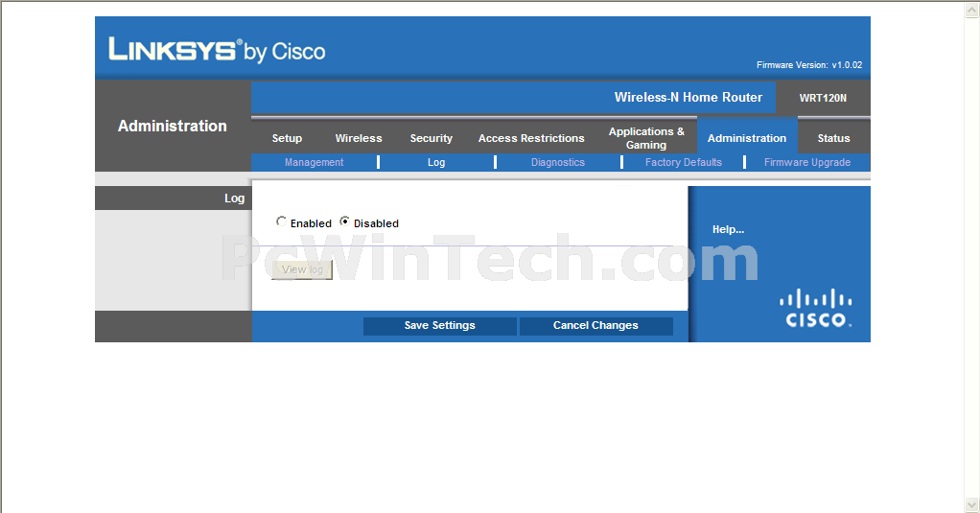
Task: Click Cancel Changes button
Action: point(595,326)
